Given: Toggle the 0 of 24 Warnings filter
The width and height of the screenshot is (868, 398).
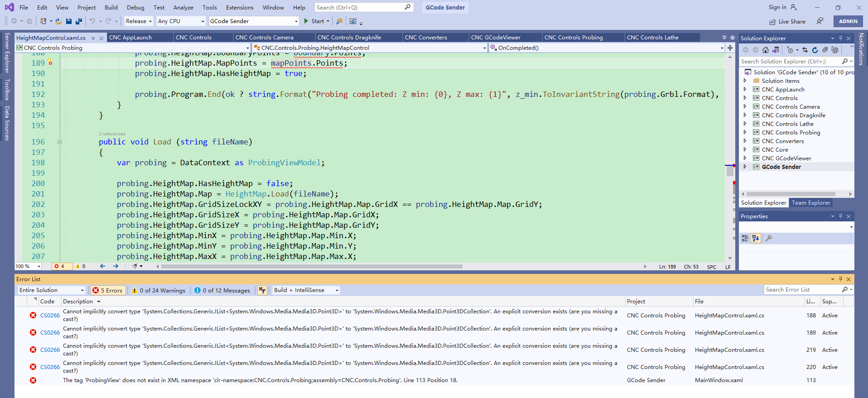Looking at the screenshot, I should [x=159, y=290].
